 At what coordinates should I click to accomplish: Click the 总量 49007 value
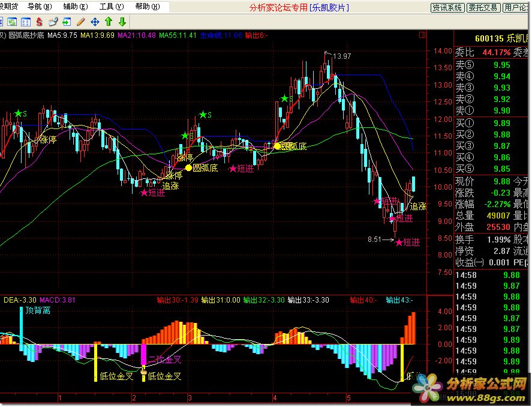click(498, 216)
